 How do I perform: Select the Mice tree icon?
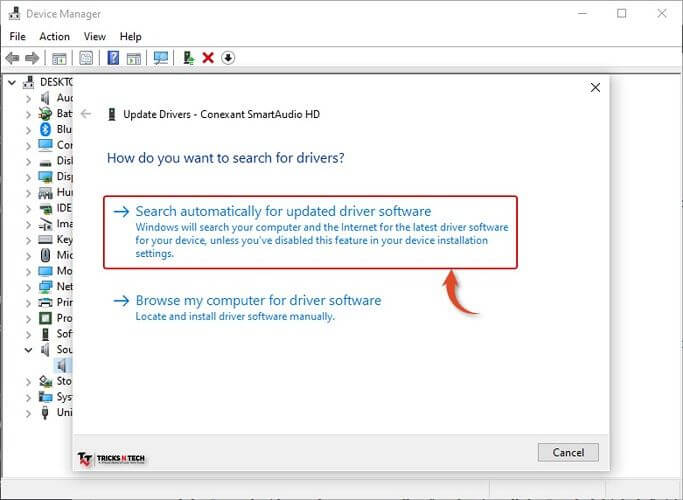point(45,255)
